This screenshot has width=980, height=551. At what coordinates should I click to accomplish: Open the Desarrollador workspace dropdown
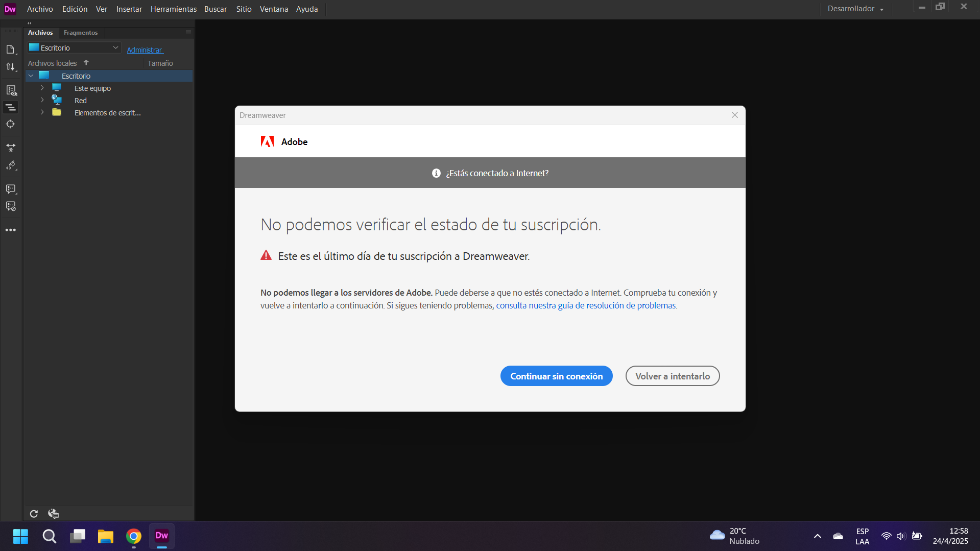point(855,9)
